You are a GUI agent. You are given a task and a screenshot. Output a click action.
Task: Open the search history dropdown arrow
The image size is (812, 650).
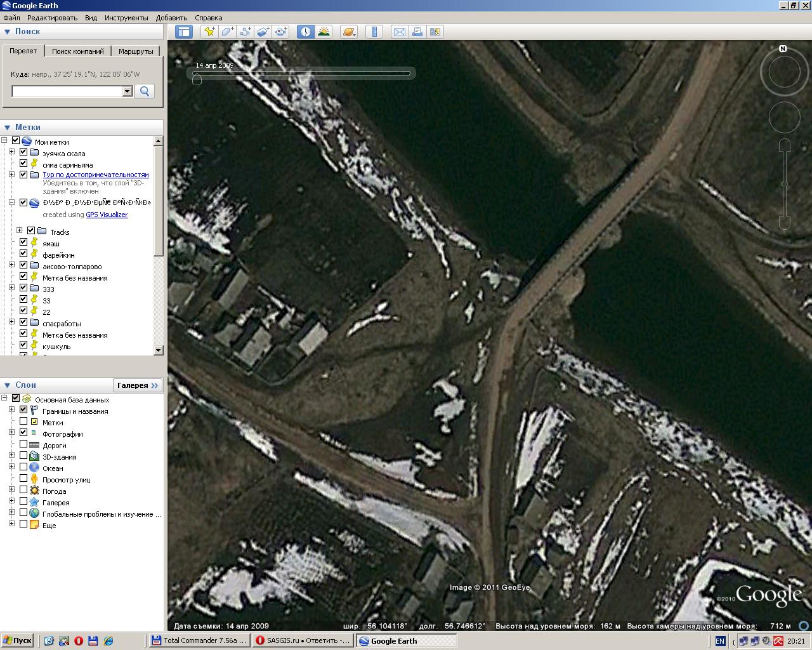(127, 91)
